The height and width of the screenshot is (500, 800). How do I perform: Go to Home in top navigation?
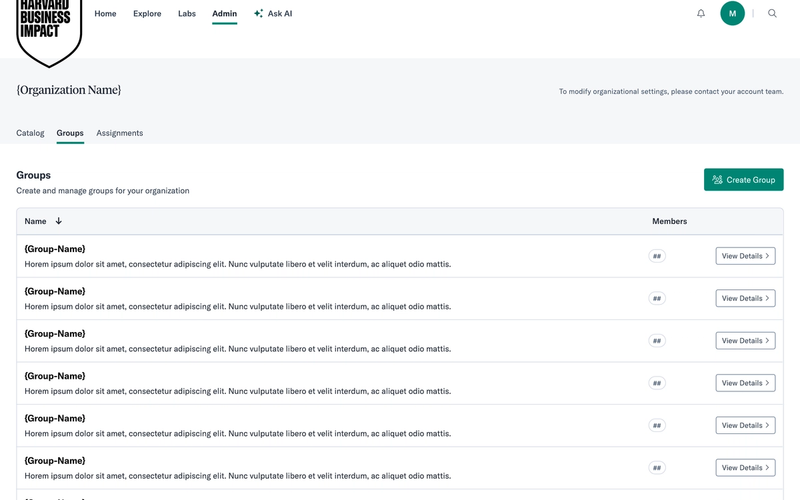(105, 14)
